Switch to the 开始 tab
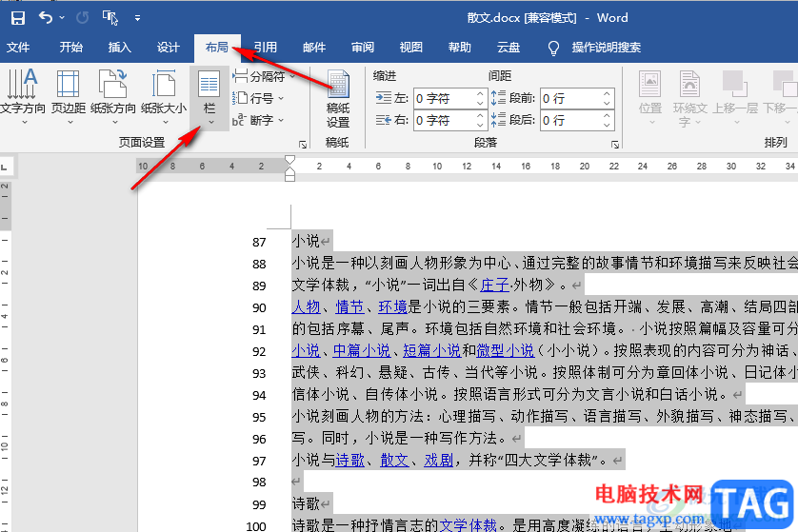The image size is (798, 532). point(70,48)
